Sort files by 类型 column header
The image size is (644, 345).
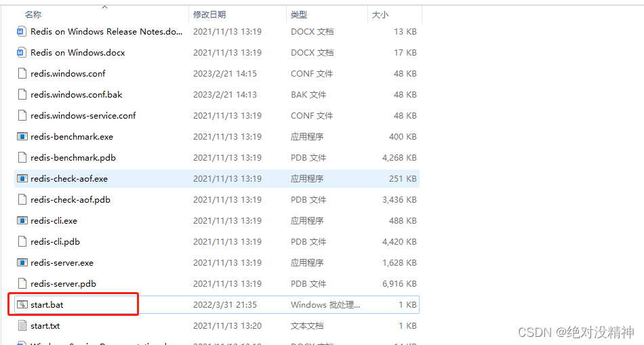click(298, 15)
